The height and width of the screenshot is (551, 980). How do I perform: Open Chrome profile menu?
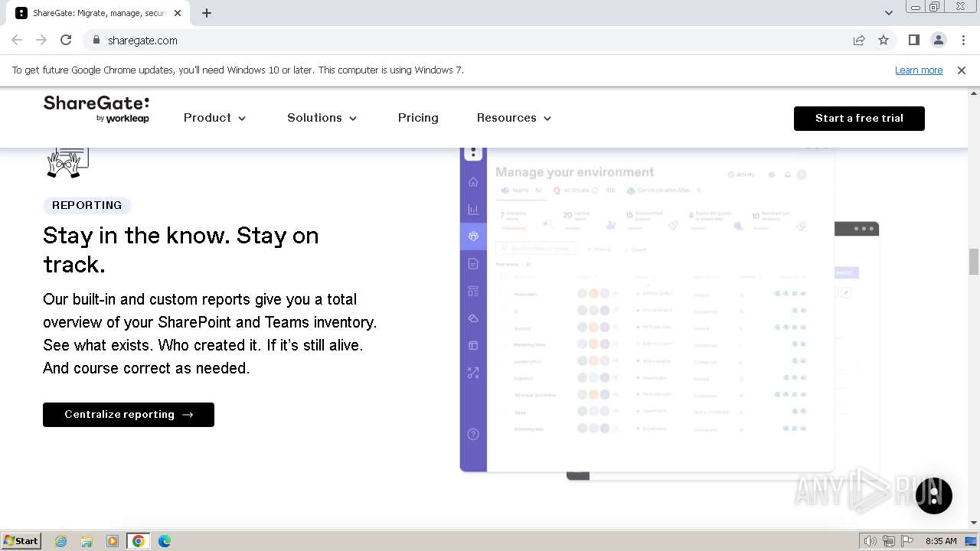[x=939, y=40]
